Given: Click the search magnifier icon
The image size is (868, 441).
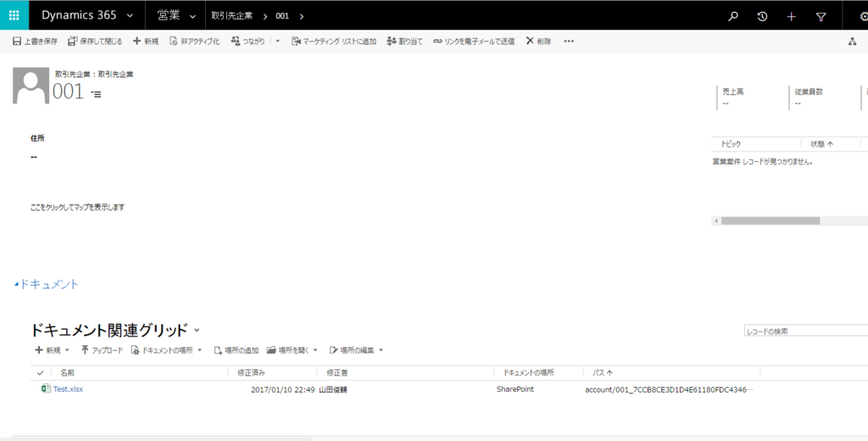Looking at the screenshot, I should point(733,17).
